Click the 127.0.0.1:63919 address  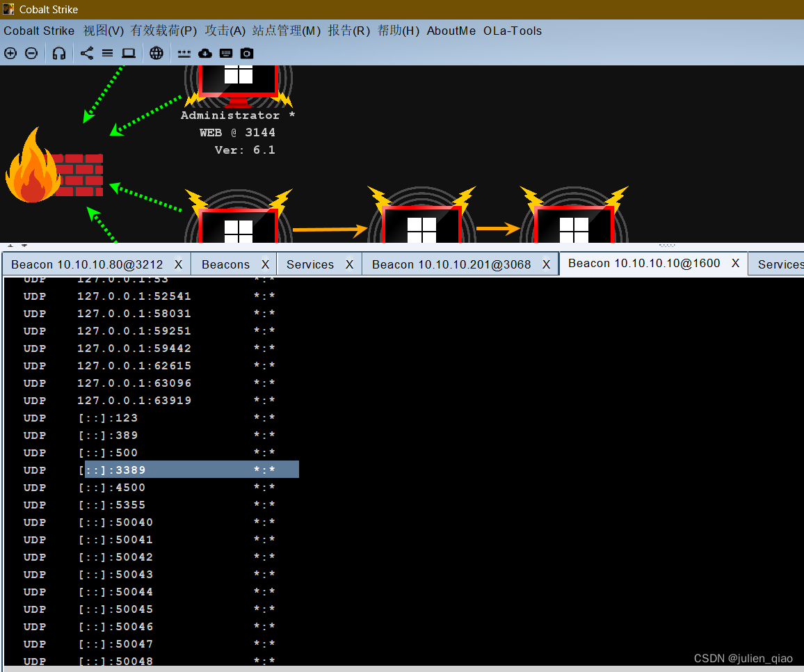[134, 401]
